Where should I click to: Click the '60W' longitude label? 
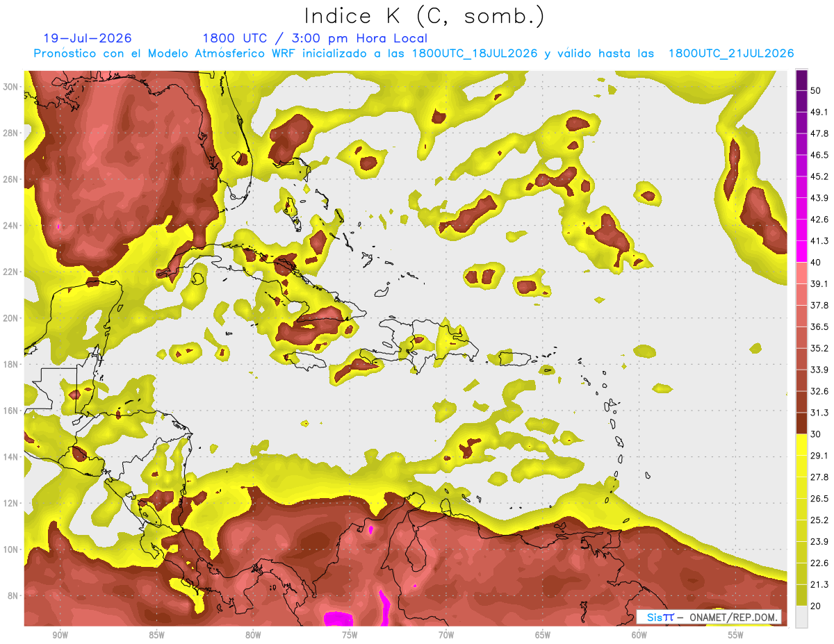point(639,635)
